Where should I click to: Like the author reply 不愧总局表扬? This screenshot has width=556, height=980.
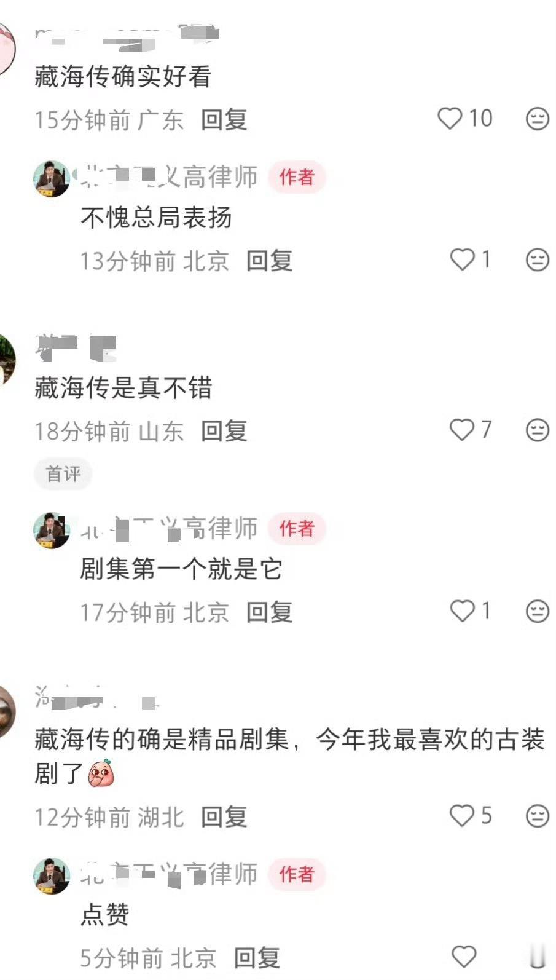click(463, 259)
